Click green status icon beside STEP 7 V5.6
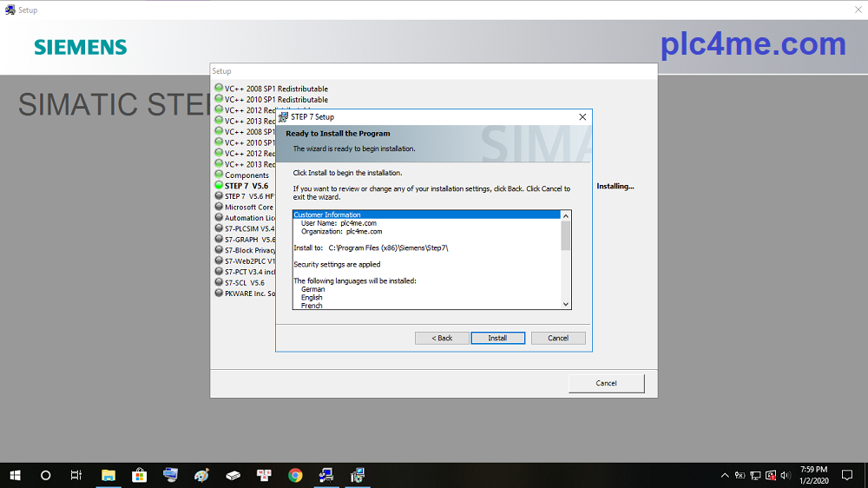The height and width of the screenshot is (488, 868). point(219,185)
